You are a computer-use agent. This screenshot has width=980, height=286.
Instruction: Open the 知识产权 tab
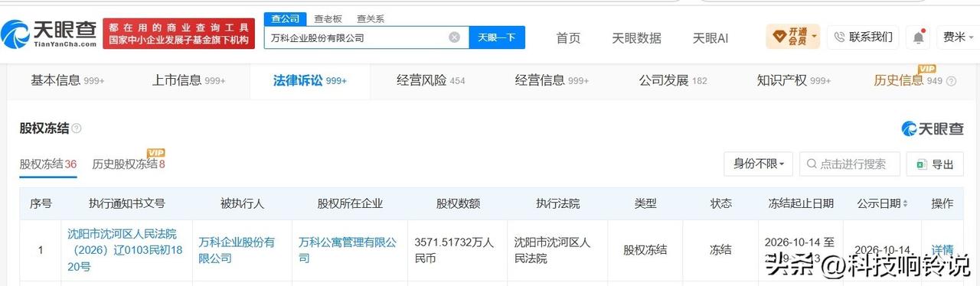pos(794,80)
